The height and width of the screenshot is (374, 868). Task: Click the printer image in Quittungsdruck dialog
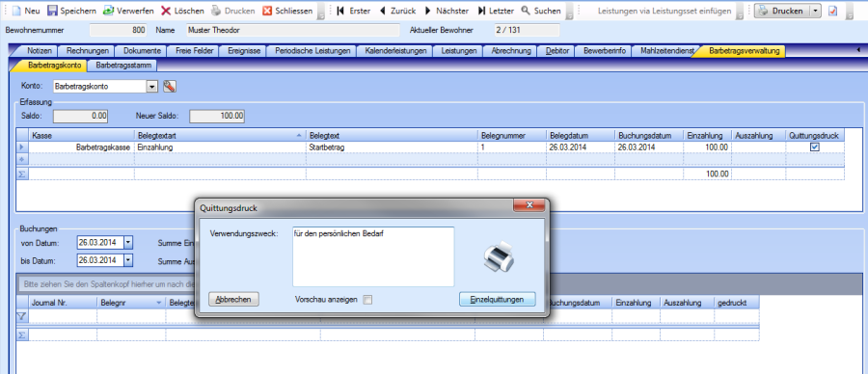(x=499, y=257)
